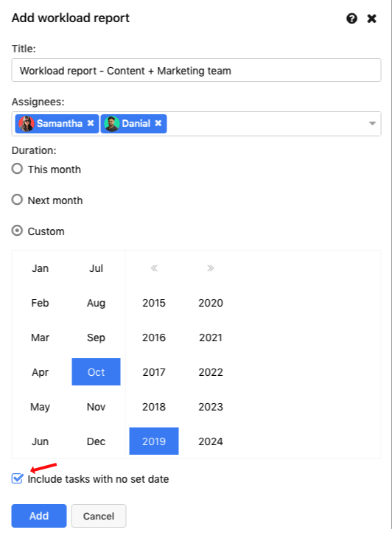Focus the Title input field
The width and height of the screenshot is (392, 538).
click(x=196, y=70)
